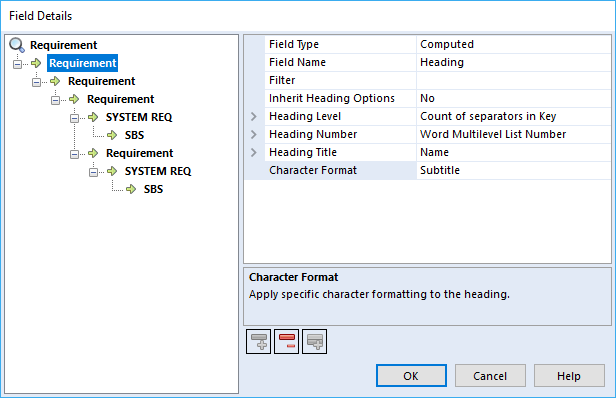The height and width of the screenshot is (398, 616).
Task: Select the Character Format property row
Action: coord(428,171)
